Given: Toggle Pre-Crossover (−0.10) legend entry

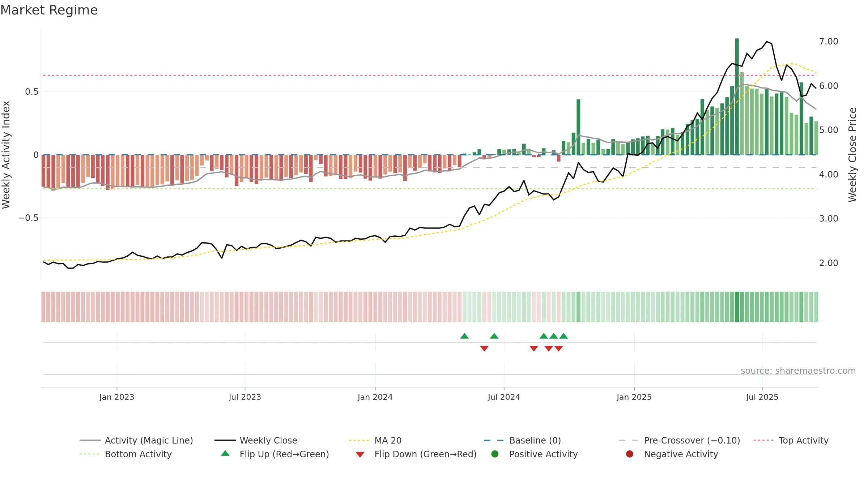Looking at the screenshot, I should pos(679,440).
